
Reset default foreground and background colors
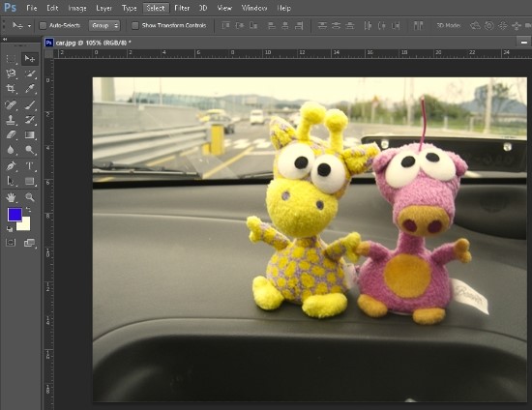(x=10, y=229)
